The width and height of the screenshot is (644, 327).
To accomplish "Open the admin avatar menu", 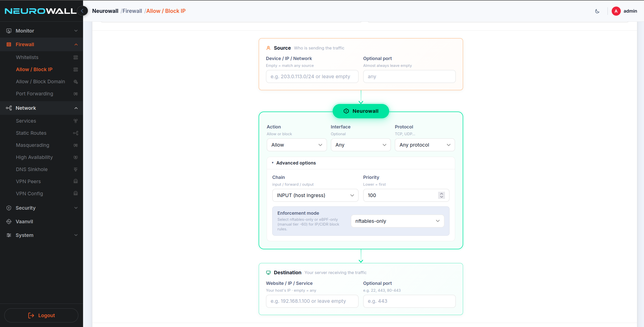I will (624, 11).
